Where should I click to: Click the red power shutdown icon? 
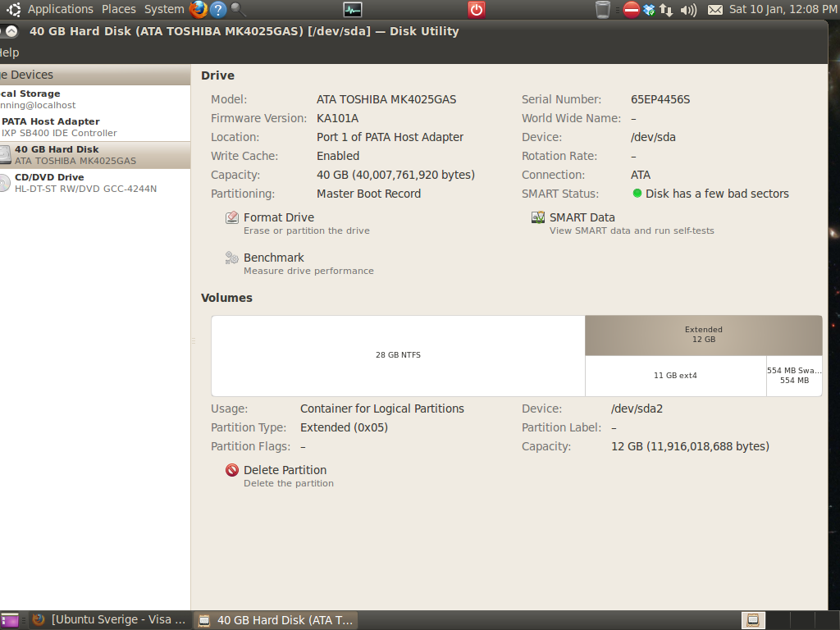477,9
